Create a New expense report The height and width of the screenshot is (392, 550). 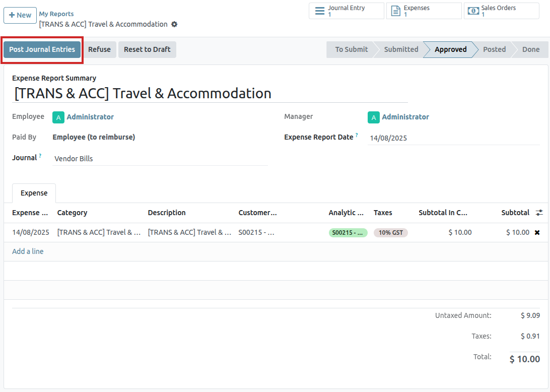pos(20,15)
